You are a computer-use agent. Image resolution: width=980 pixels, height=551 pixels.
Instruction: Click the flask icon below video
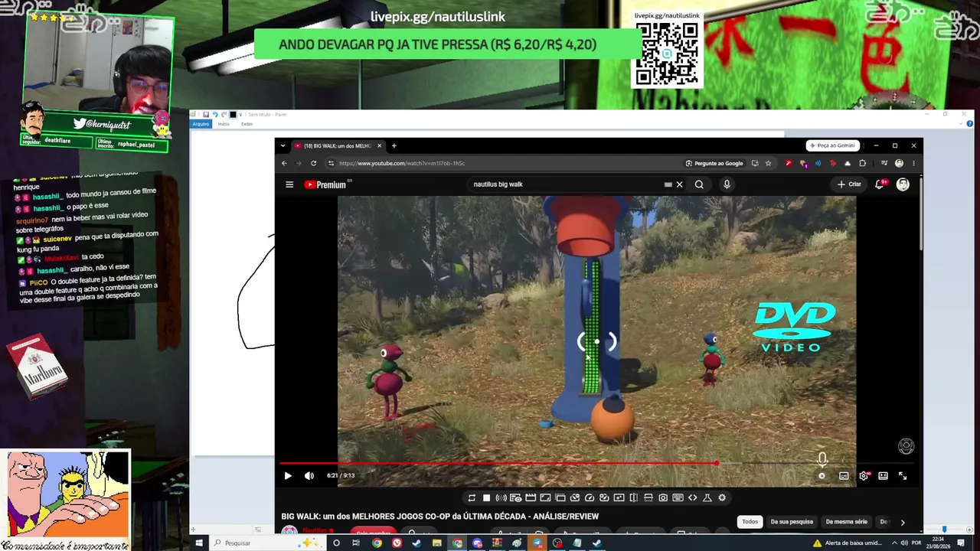707,498
